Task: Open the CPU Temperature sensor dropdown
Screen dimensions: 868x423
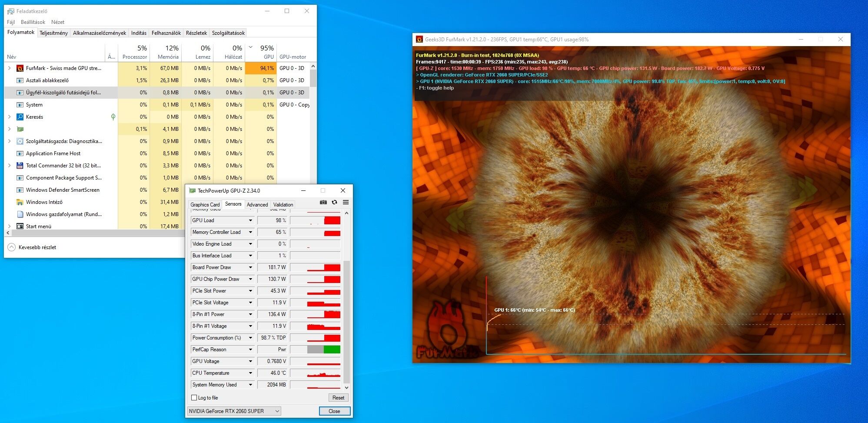Action: click(250, 373)
